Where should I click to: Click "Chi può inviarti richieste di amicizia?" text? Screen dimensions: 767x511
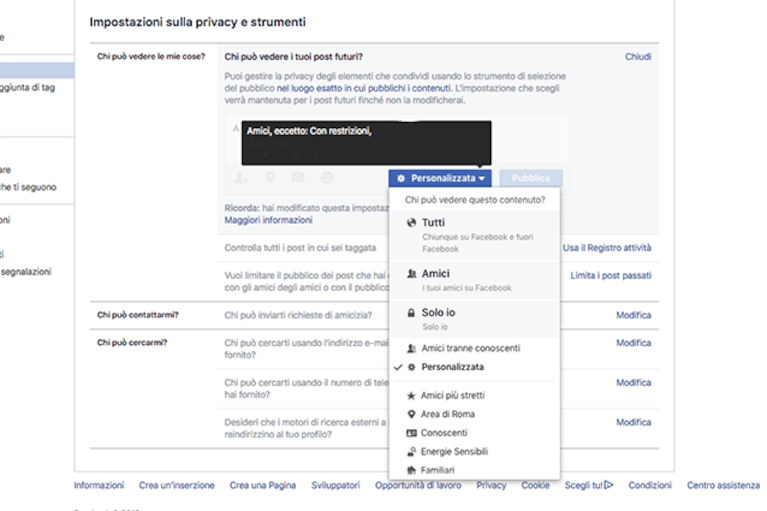click(x=298, y=315)
